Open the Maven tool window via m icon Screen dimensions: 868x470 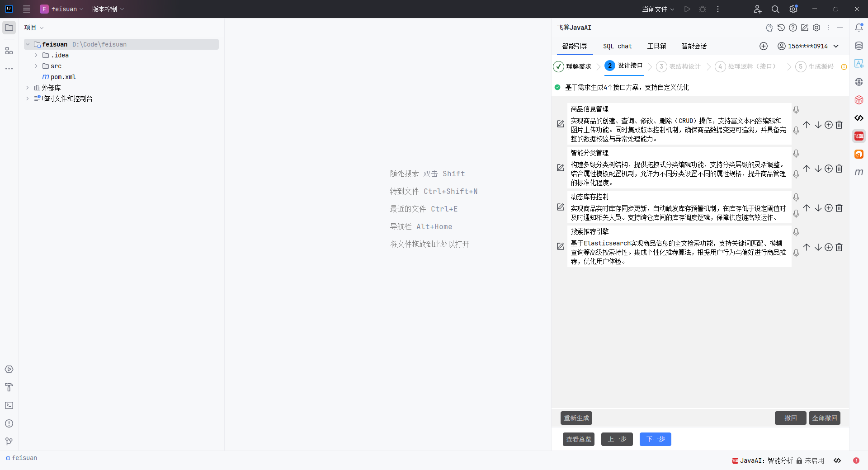(x=859, y=172)
